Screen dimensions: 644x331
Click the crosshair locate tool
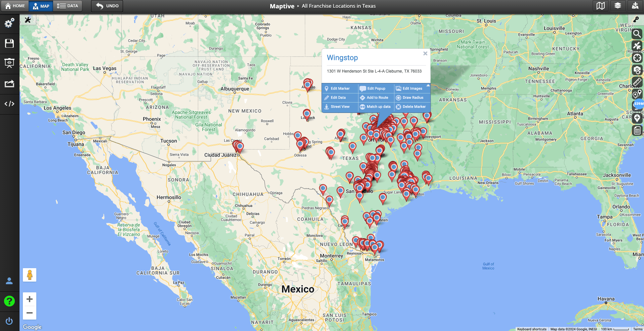[637, 58]
